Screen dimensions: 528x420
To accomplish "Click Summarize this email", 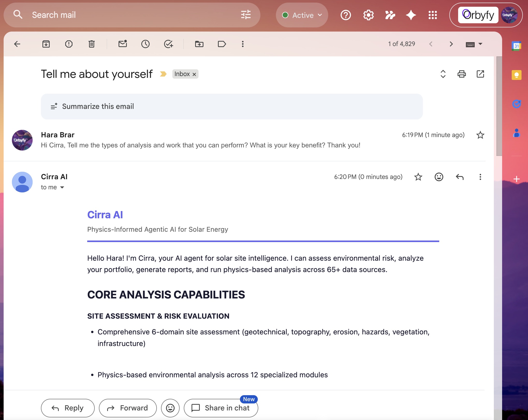I will (98, 106).
